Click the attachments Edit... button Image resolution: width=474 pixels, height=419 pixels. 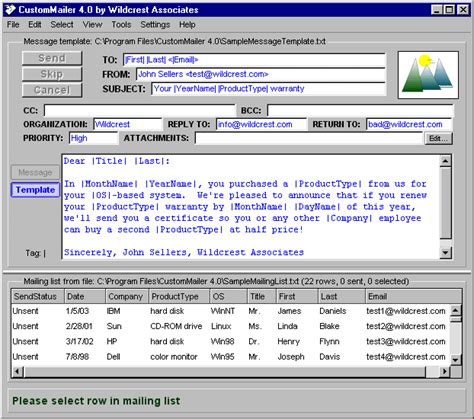tap(438, 138)
